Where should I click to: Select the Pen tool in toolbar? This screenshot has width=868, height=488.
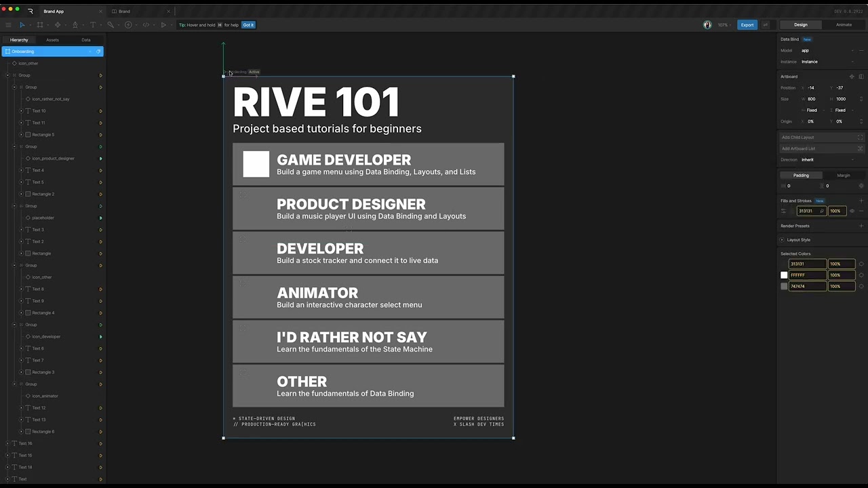click(75, 25)
